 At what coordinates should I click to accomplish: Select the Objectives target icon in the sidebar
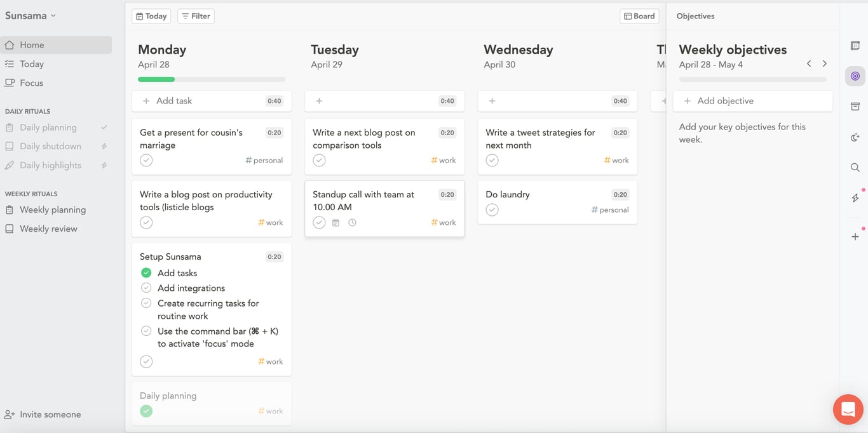pos(855,76)
